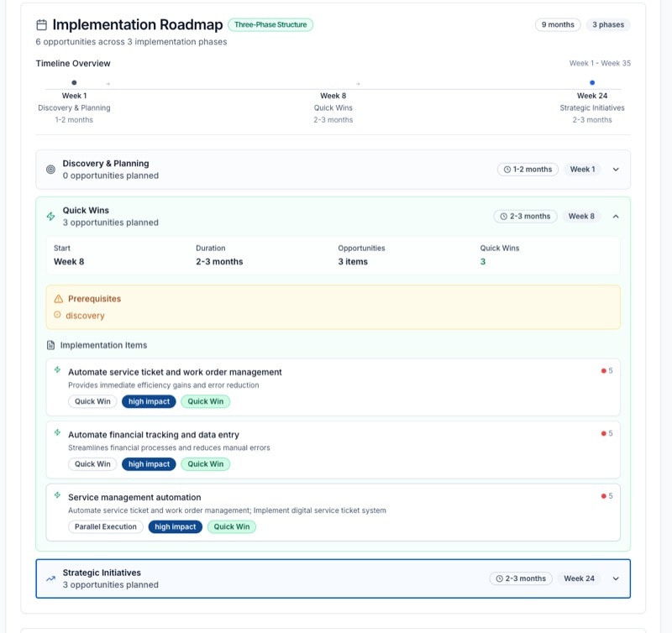The width and height of the screenshot is (672, 633).
Task: Select the Parallel Execution tag
Action: [x=105, y=527]
